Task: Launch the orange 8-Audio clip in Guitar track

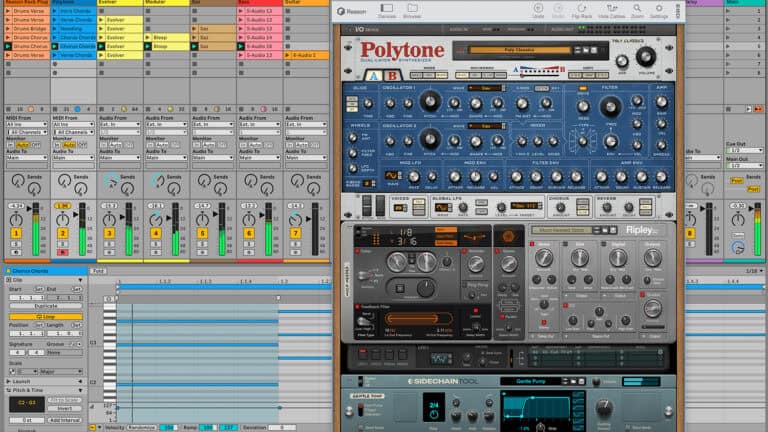Action: pos(288,55)
